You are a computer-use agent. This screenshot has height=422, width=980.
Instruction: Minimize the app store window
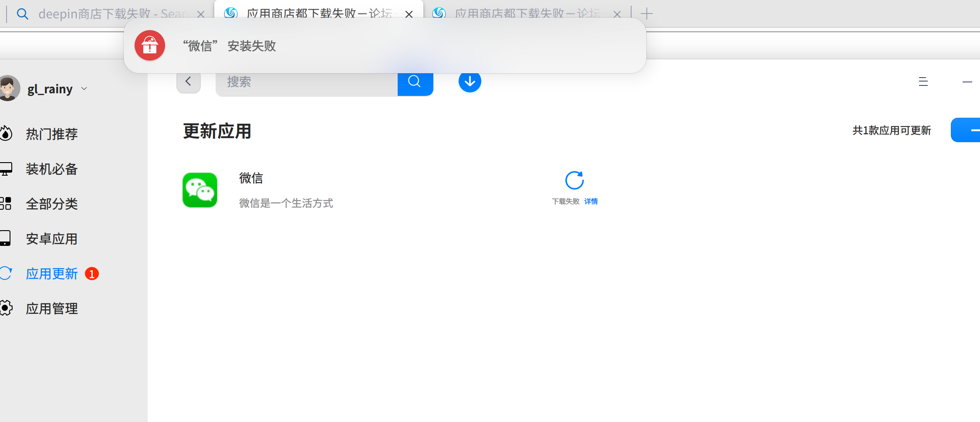pos(967,82)
